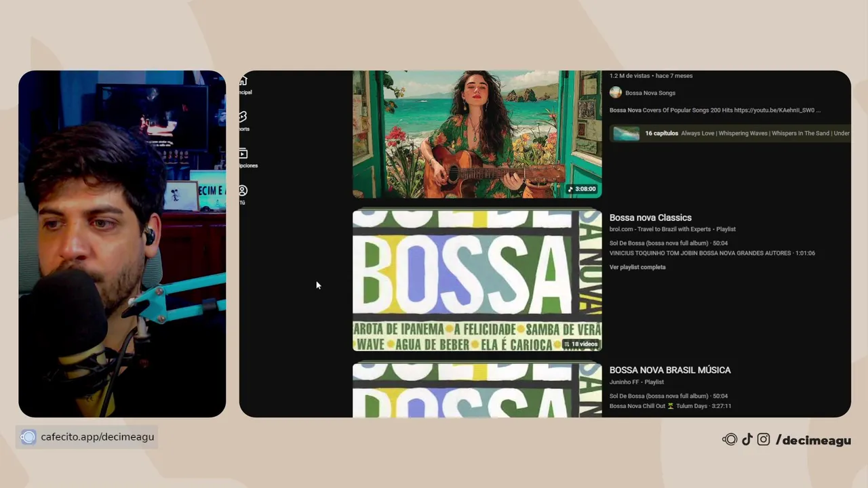Click Ver playlist completa link
The width and height of the screenshot is (868, 488).
pyautogui.click(x=637, y=267)
